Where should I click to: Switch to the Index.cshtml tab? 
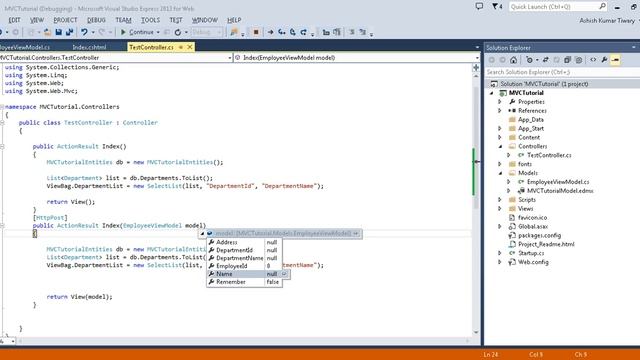(x=89, y=47)
